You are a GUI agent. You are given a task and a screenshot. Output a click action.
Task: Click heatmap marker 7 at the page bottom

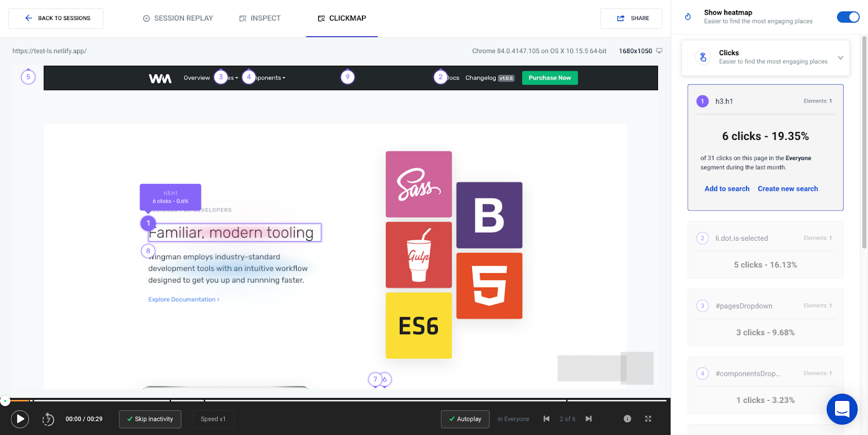click(375, 380)
